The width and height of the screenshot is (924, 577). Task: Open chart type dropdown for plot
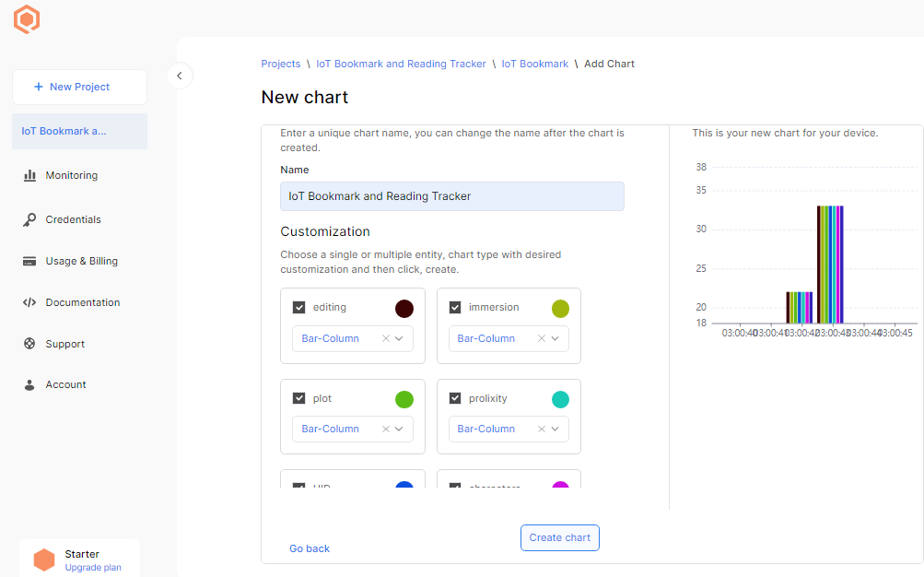pyautogui.click(x=398, y=429)
